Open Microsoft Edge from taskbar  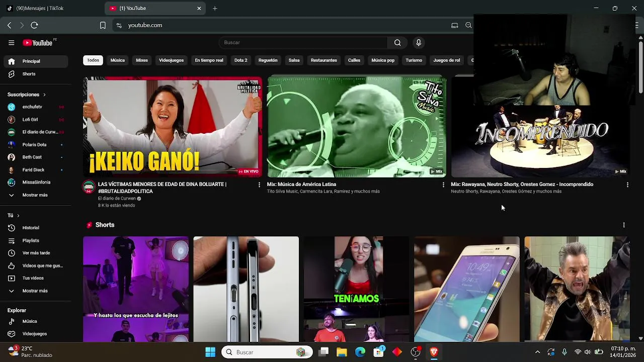coord(360,352)
